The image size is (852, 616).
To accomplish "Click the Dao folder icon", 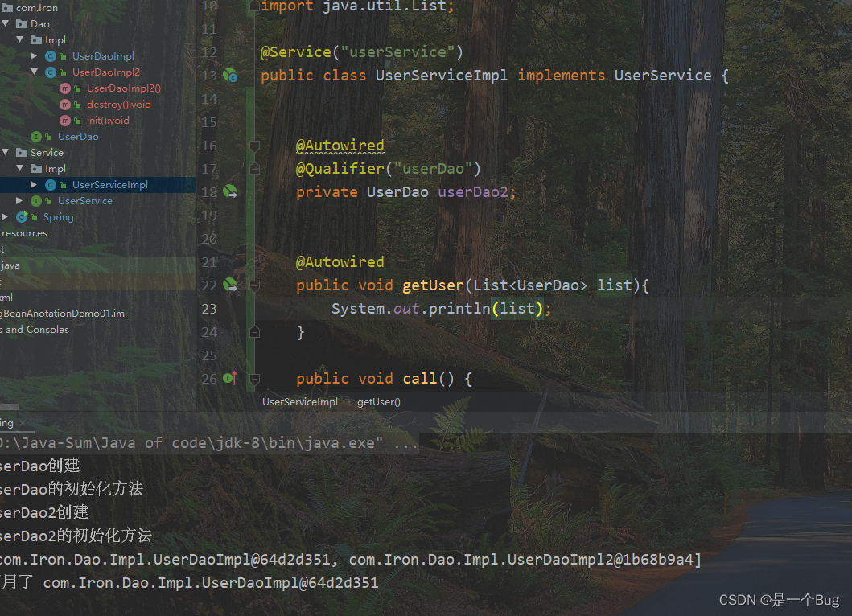I will coord(22,24).
